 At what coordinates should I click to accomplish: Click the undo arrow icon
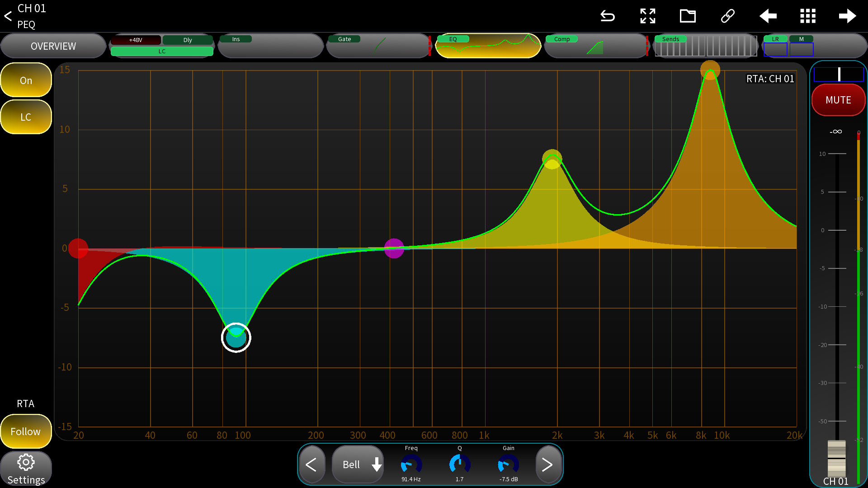[x=608, y=16]
